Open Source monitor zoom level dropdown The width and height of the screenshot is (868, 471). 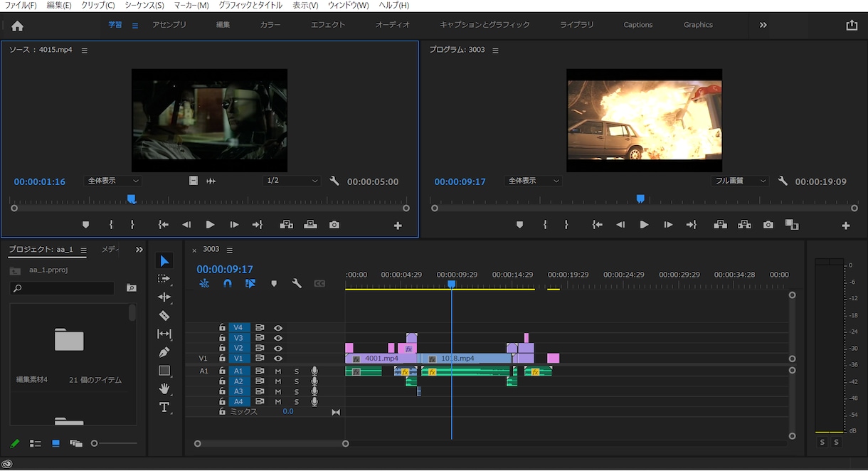pyautogui.click(x=113, y=181)
